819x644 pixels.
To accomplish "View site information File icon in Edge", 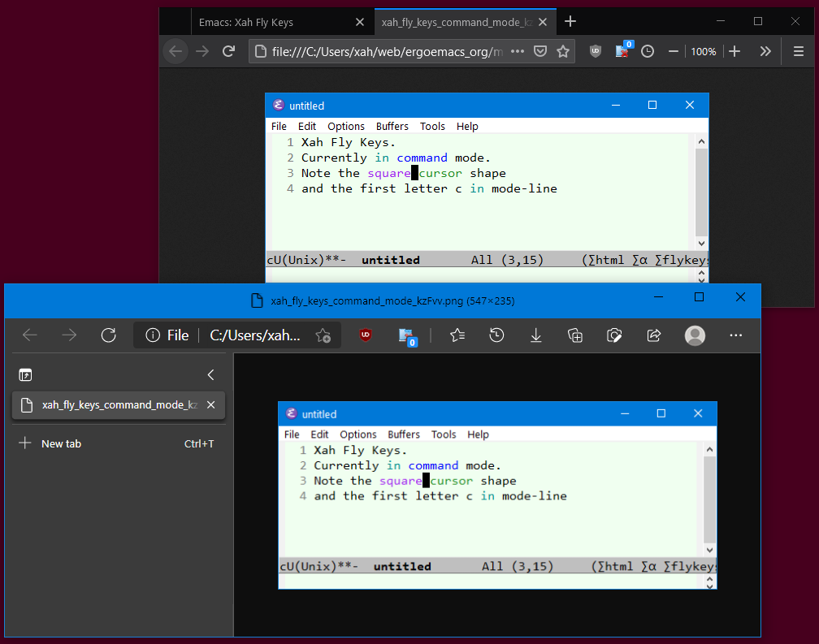I will tap(167, 335).
